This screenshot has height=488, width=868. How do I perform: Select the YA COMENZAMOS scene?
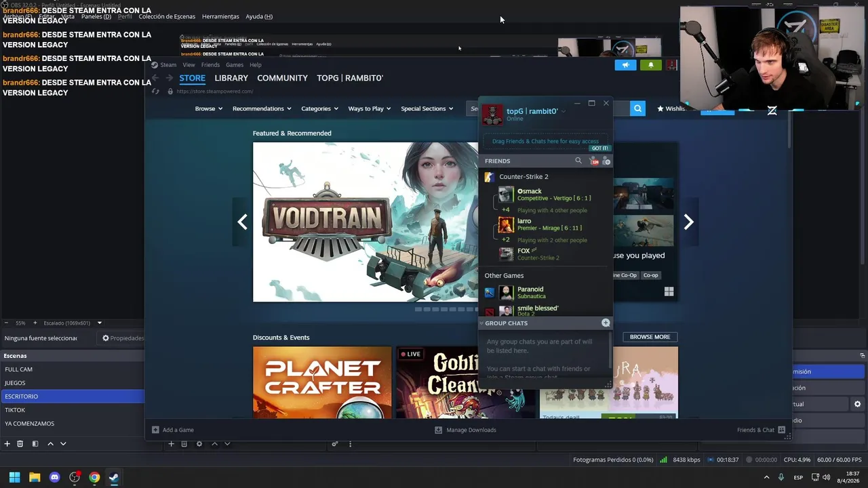coord(72,424)
